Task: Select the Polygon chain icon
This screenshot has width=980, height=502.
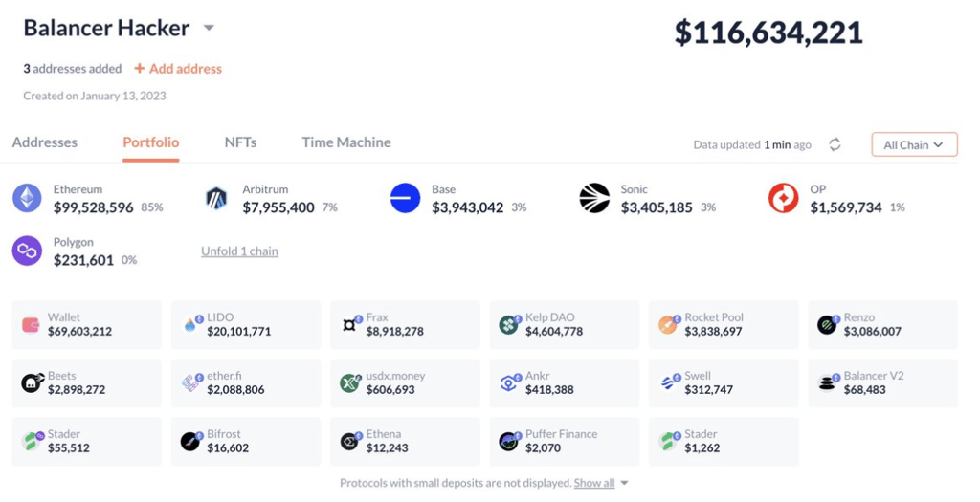Action: click(27, 251)
